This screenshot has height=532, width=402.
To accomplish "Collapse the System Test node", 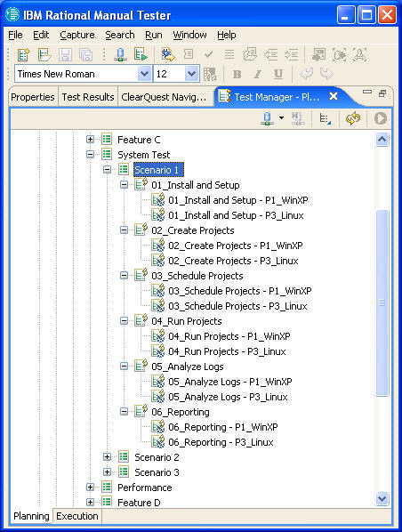I will 90,155.
